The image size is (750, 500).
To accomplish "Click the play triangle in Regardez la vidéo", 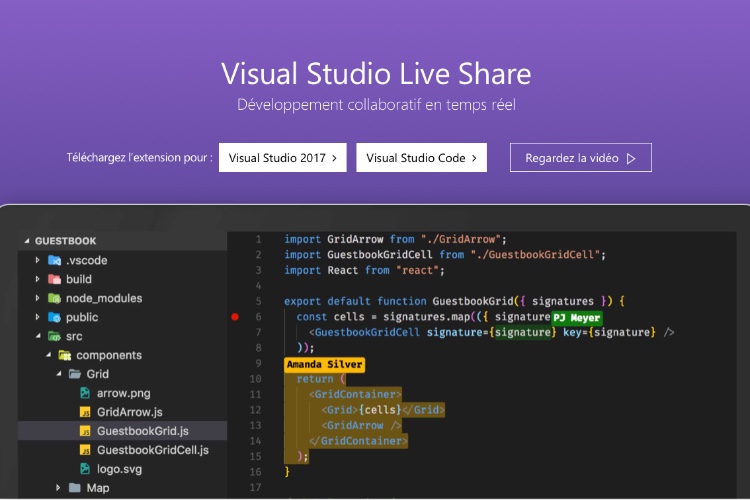I will click(631, 158).
